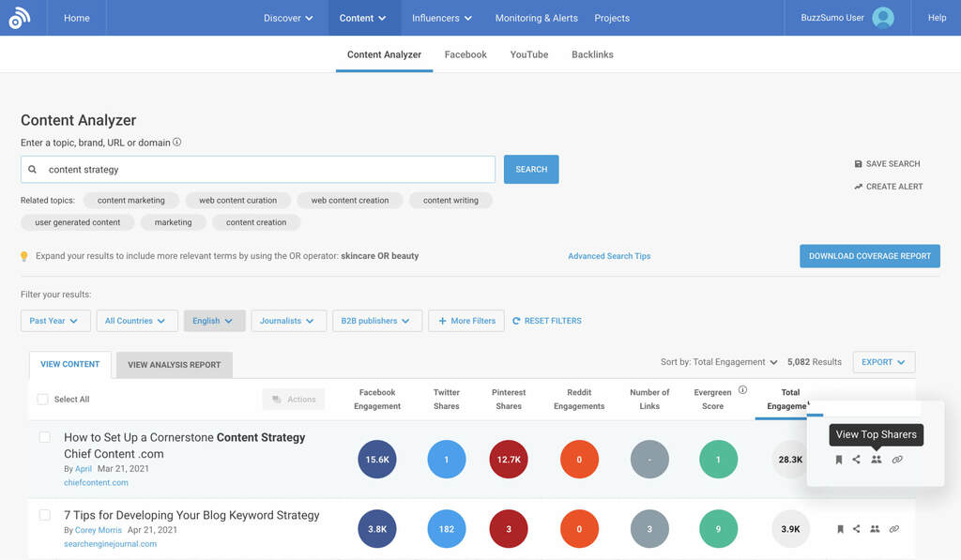This screenshot has height=560, width=961.
Task: Open the Journalists filter dropdown
Action: pos(288,321)
